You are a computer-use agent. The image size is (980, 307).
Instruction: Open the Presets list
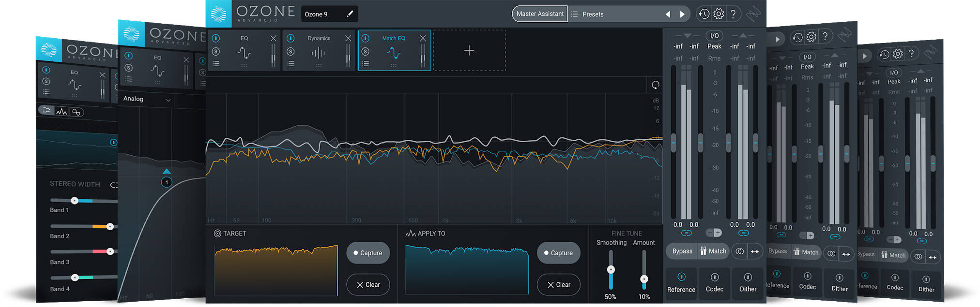[593, 14]
